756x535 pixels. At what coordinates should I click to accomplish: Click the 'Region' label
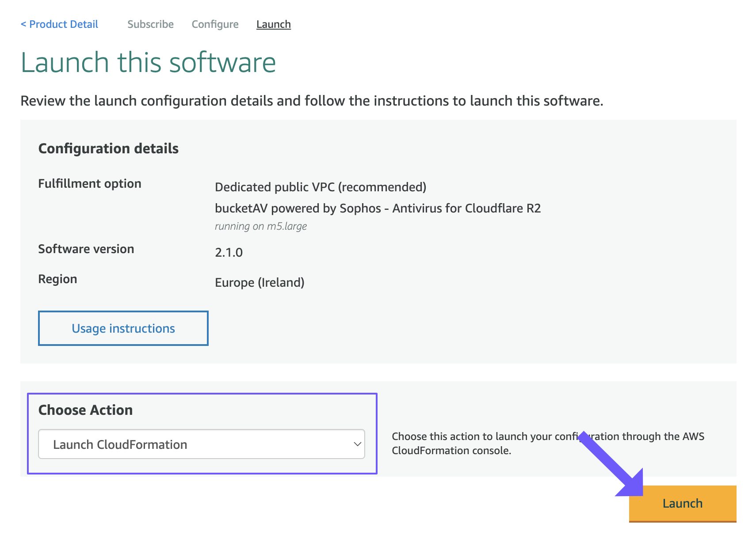(57, 279)
